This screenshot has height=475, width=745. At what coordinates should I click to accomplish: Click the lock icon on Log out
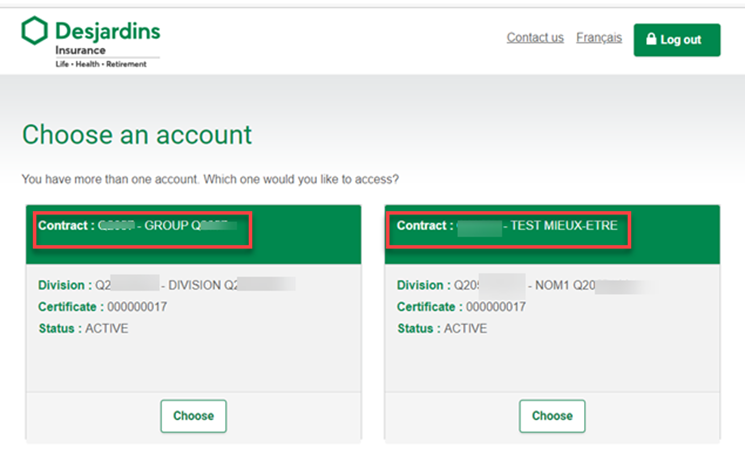[x=651, y=40]
